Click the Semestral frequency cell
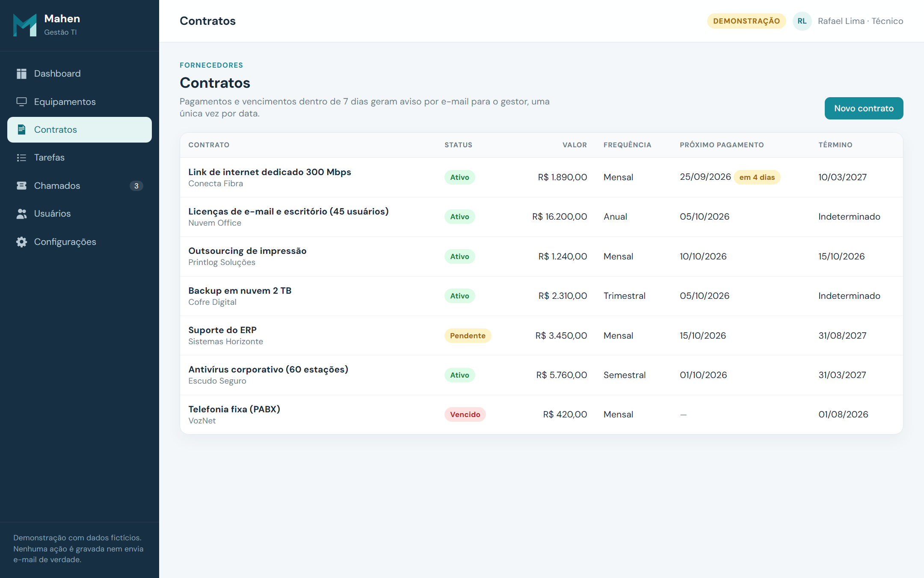This screenshot has width=924, height=578. (625, 375)
